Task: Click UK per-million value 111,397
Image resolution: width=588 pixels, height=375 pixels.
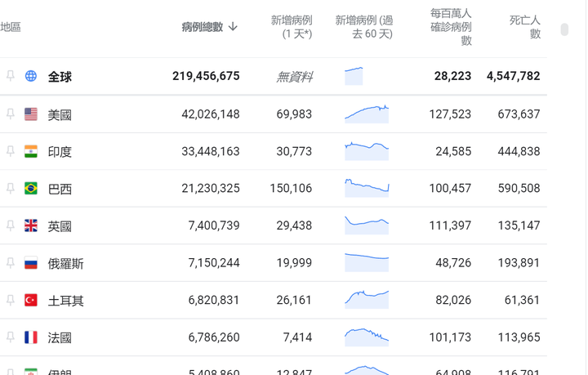Action: [450, 225]
